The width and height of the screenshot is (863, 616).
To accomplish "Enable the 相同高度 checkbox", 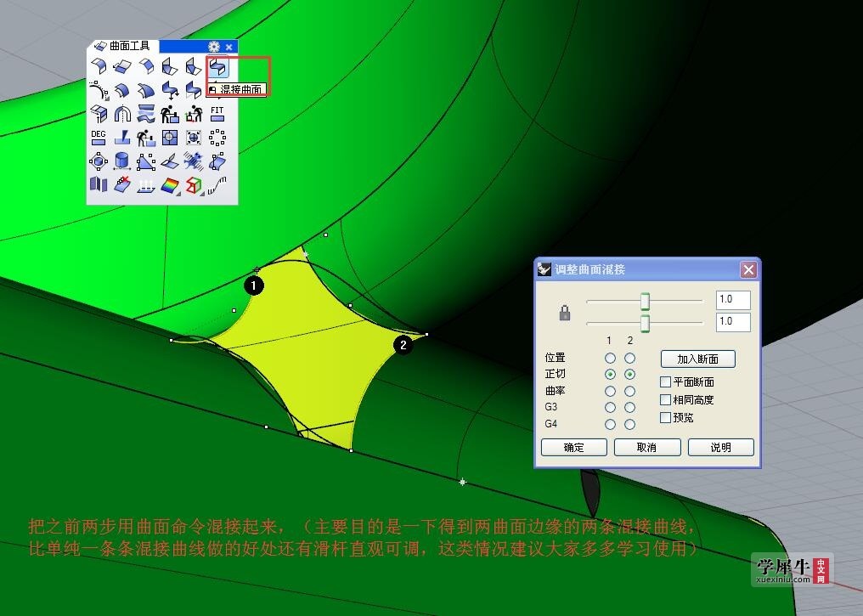I will pyautogui.click(x=665, y=399).
